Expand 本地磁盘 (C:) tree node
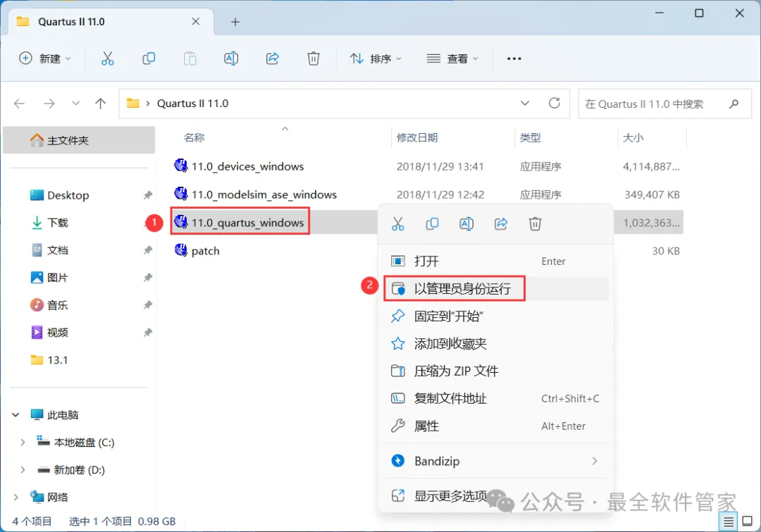The image size is (761, 532). tap(23, 443)
